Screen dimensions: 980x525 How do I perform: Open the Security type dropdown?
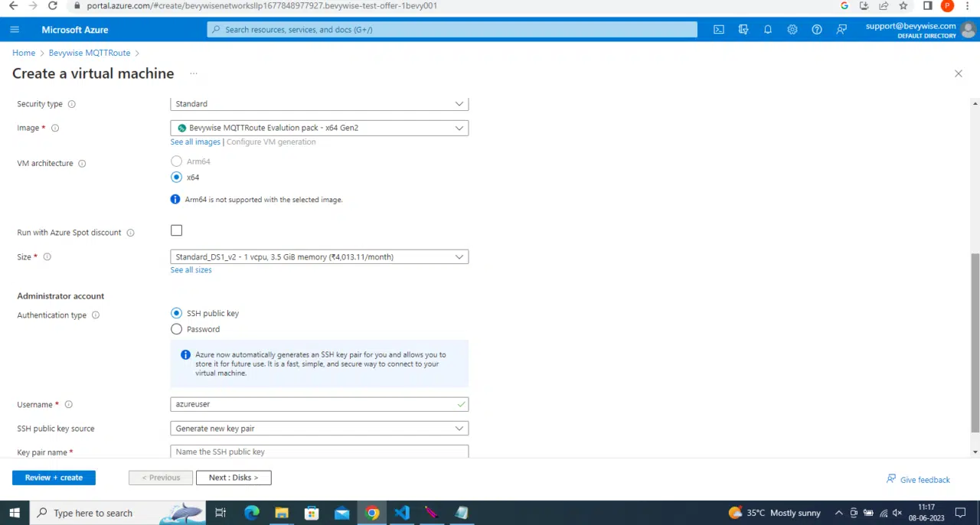point(319,104)
